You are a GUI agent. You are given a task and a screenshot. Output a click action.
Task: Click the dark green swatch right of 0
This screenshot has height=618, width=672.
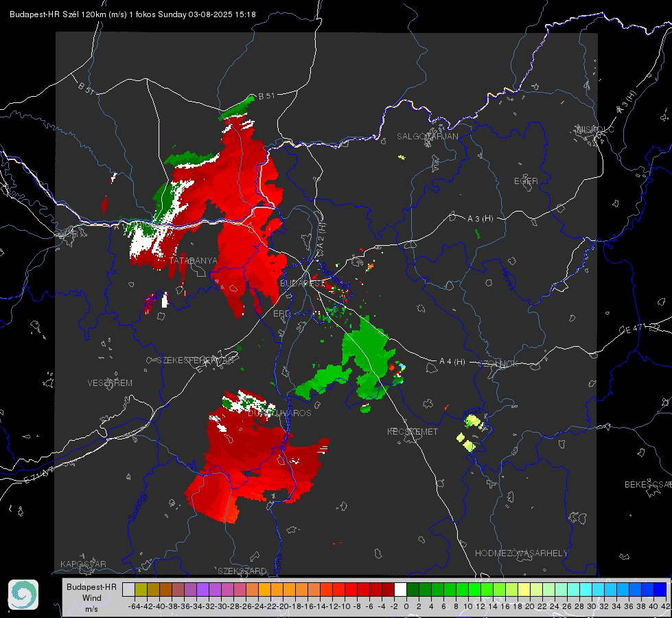tap(413, 589)
